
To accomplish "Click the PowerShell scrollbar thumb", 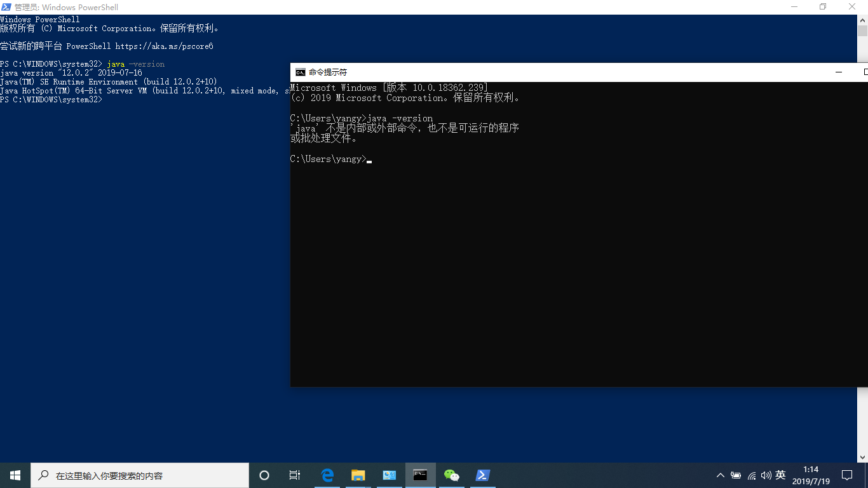I will (862, 31).
